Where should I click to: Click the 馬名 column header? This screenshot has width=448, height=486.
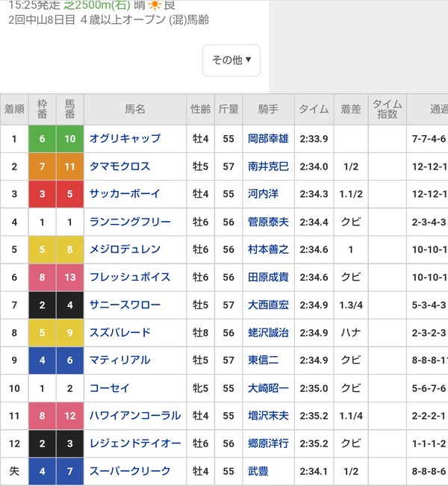tap(135, 109)
